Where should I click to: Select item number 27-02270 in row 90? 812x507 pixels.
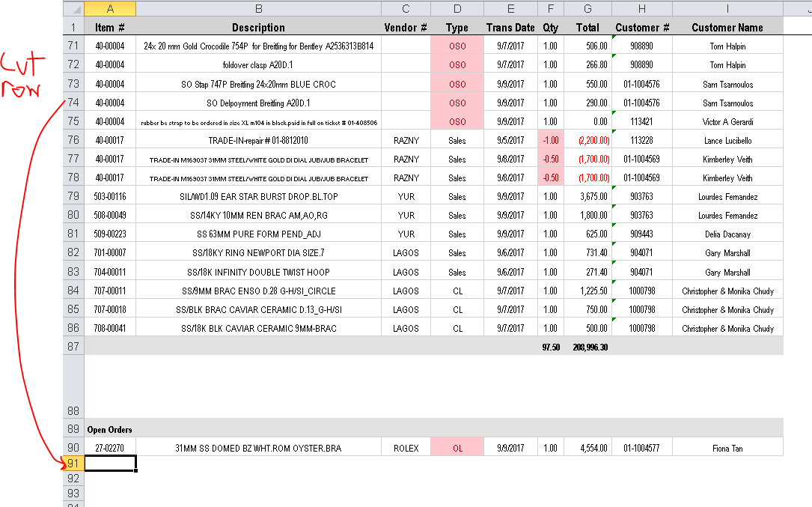tap(110, 446)
